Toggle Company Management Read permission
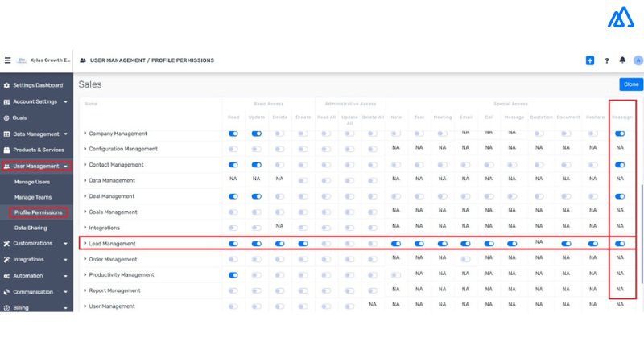This screenshot has width=644, height=362. click(x=233, y=134)
